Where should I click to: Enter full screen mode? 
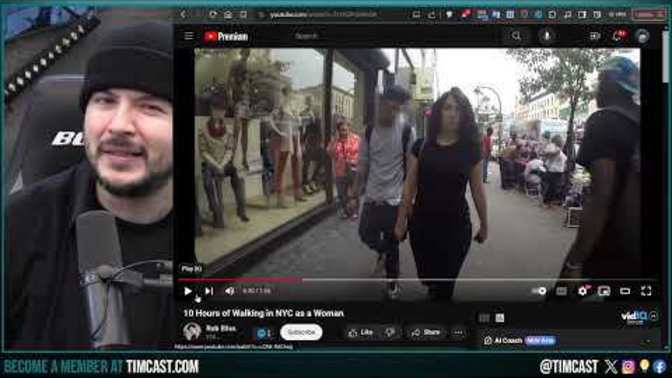[646, 291]
